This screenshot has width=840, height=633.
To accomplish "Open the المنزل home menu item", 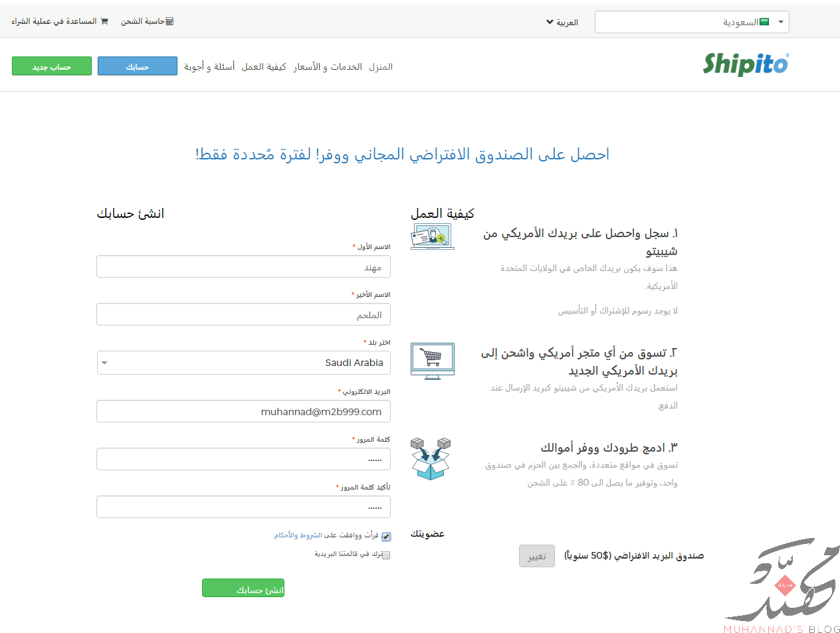I will 381,66.
